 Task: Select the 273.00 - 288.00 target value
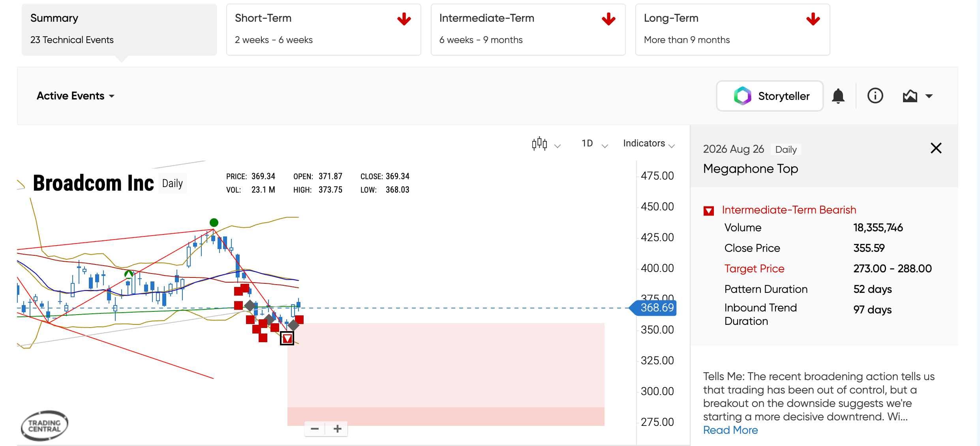[892, 268]
